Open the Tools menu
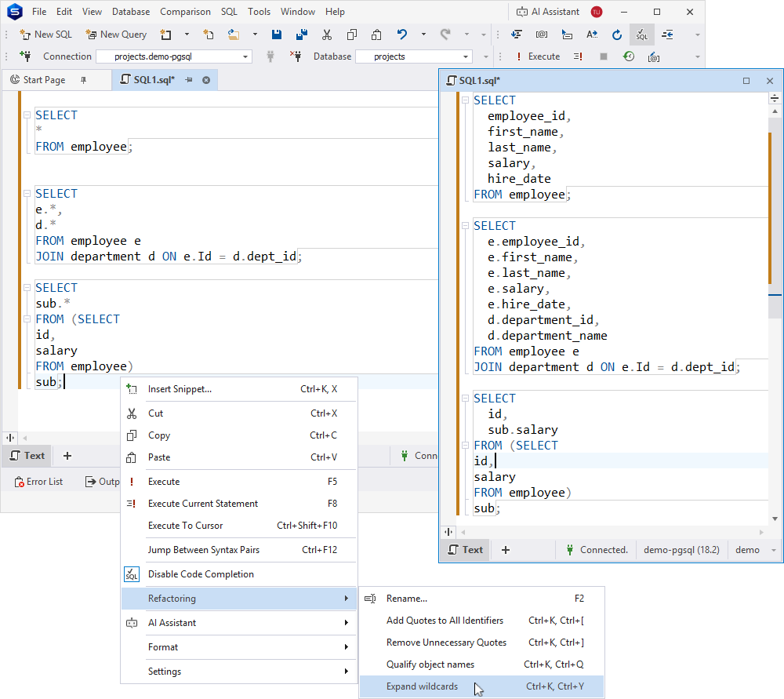 (x=259, y=12)
